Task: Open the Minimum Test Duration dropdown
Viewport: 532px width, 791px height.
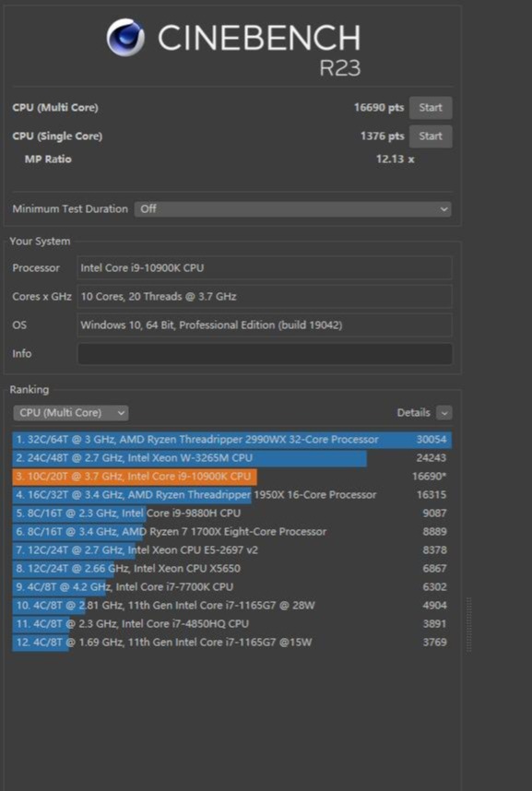Action: 293,209
